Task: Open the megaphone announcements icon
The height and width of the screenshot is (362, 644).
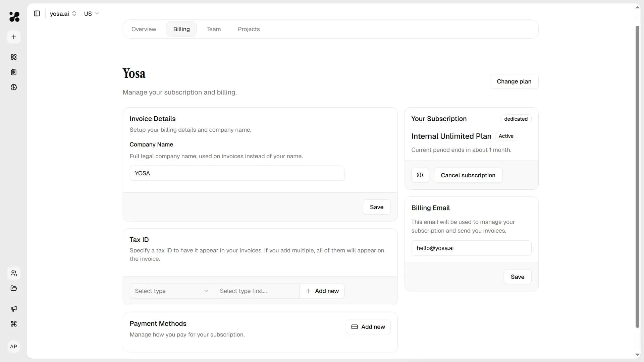Action: 14,309
